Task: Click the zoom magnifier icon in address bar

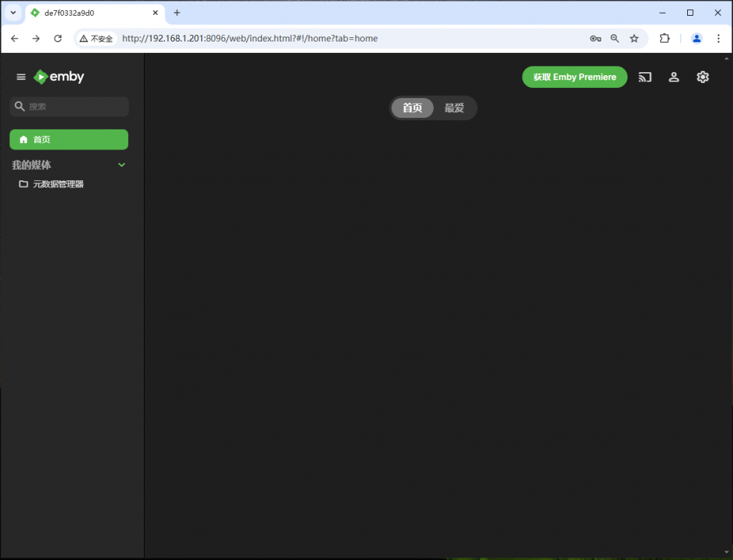Action: [614, 39]
